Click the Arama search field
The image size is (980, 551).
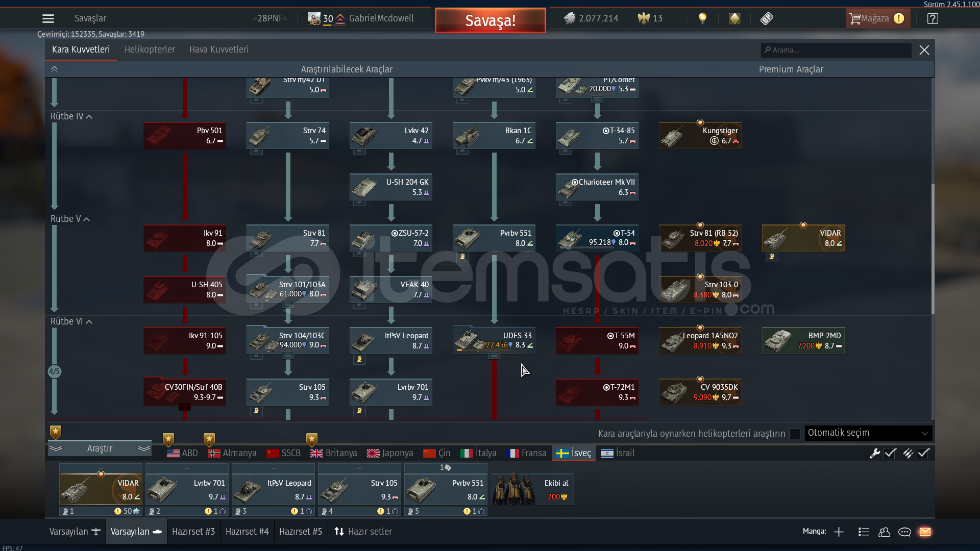[x=837, y=50]
